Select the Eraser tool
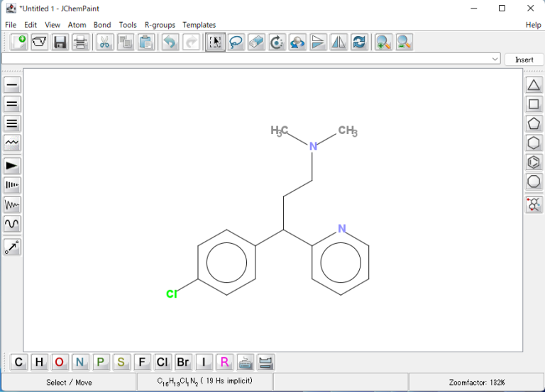Image resolution: width=545 pixels, height=392 pixels. pyautogui.click(x=256, y=43)
